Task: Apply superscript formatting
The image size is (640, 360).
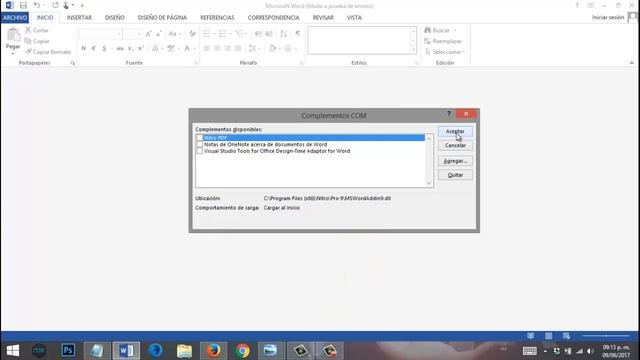Action: click(x=140, y=48)
